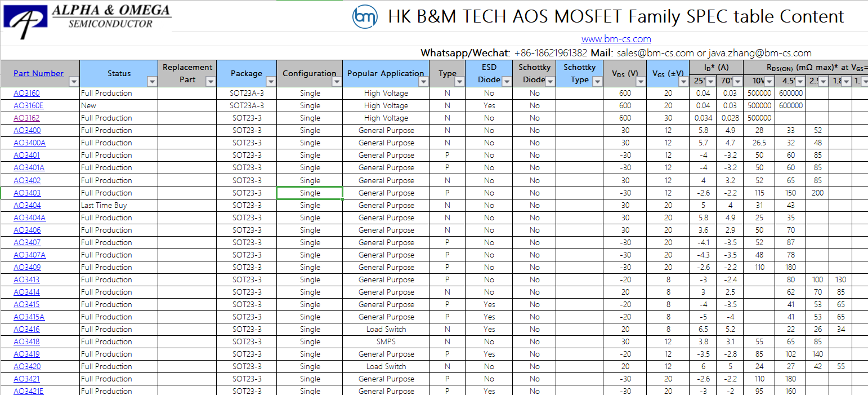Open the ID 70° column filter dropdown

(737, 82)
